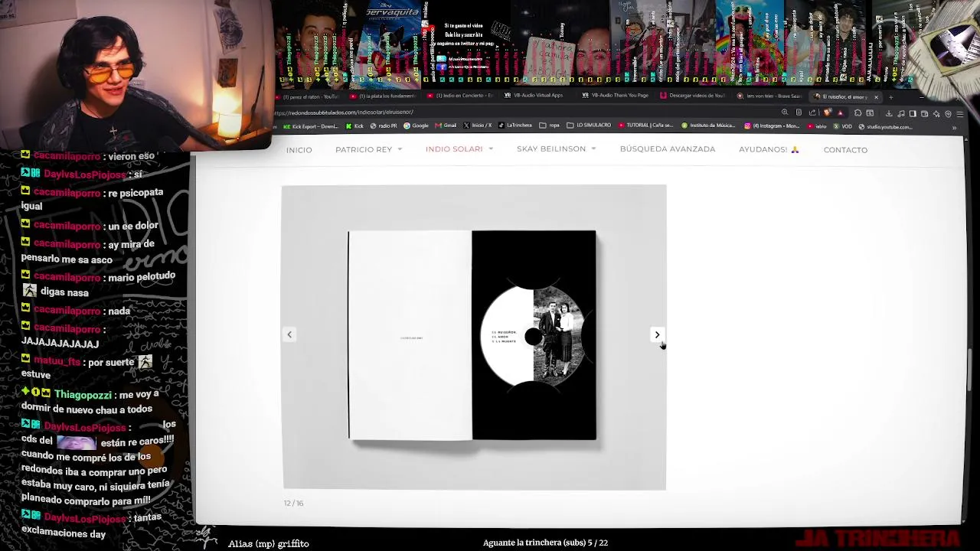980x551 pixels.
Task: Open the Google bookmark
Action: click(x=416, y=126)
